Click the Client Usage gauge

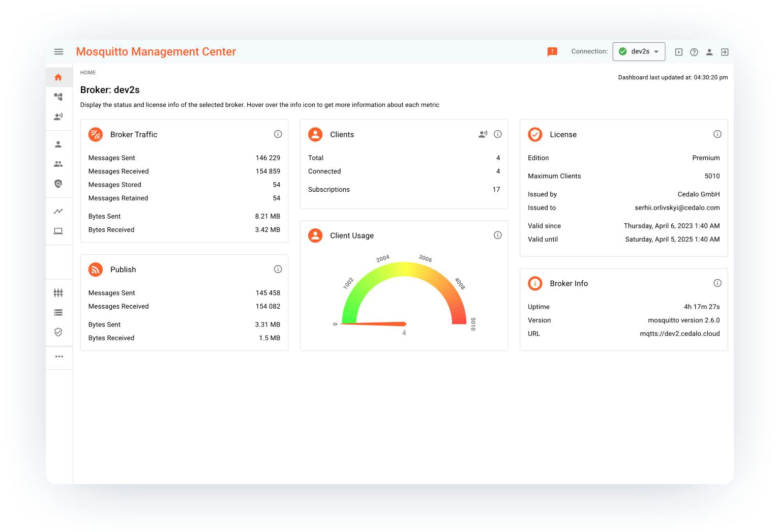(x=403, y=295)
